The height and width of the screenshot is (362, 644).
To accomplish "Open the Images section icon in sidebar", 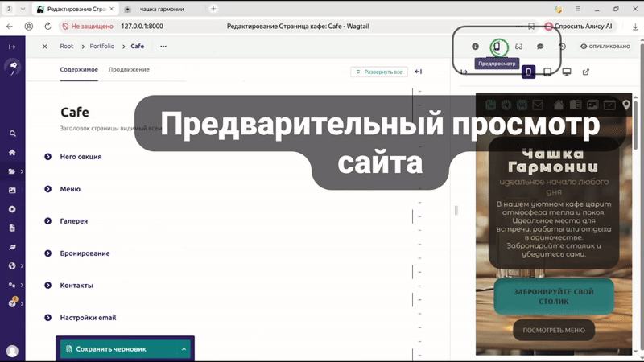I will pos(12,191).
